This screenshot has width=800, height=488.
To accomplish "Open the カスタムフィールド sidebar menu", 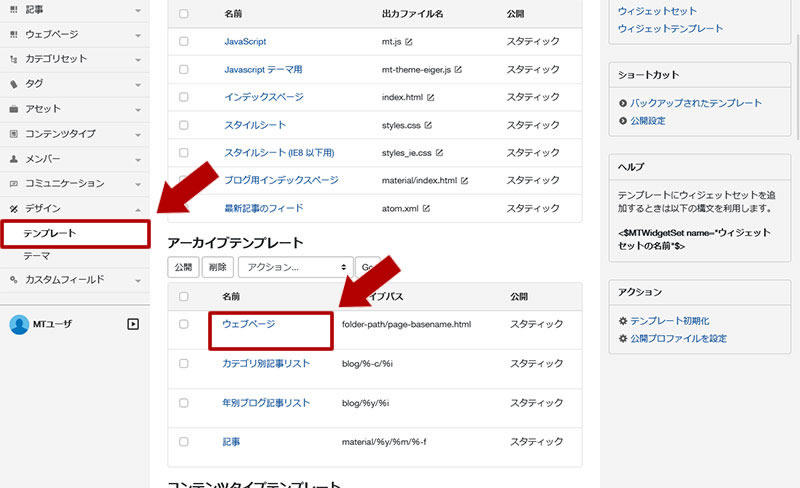I will (74, 280).
